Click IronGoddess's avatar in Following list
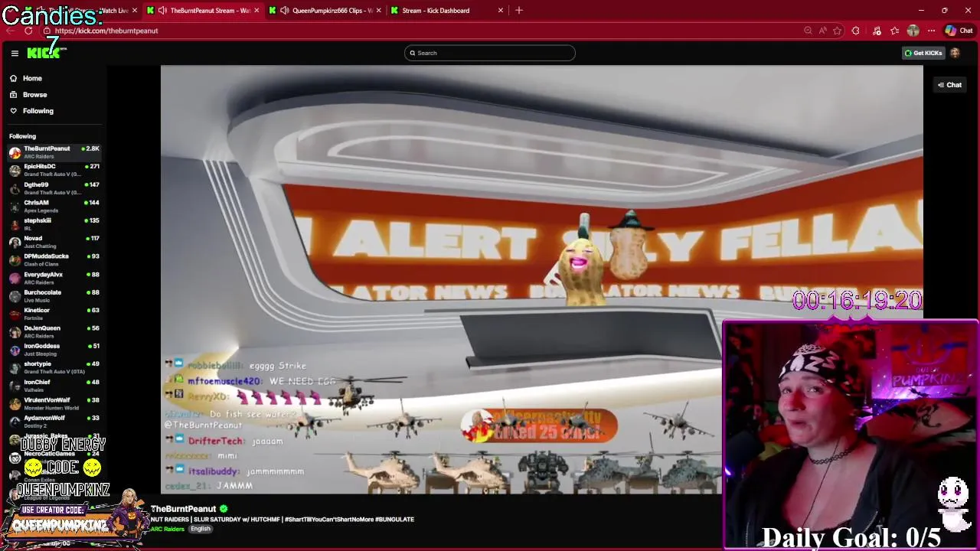Screen dimensions: 980x551 tap(15, 350)
